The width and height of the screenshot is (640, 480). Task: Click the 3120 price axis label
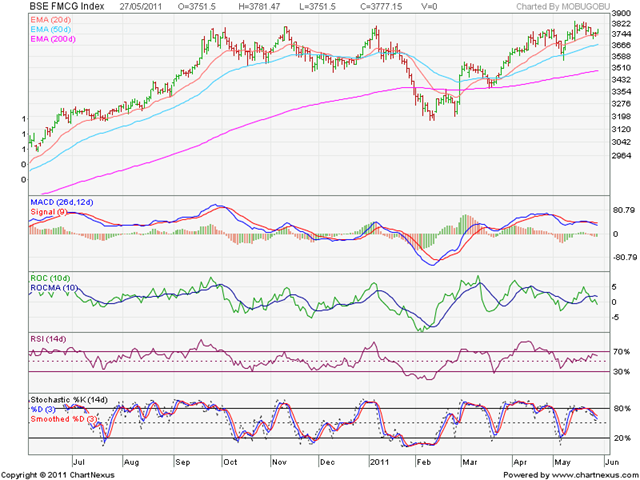click(622, 129)
